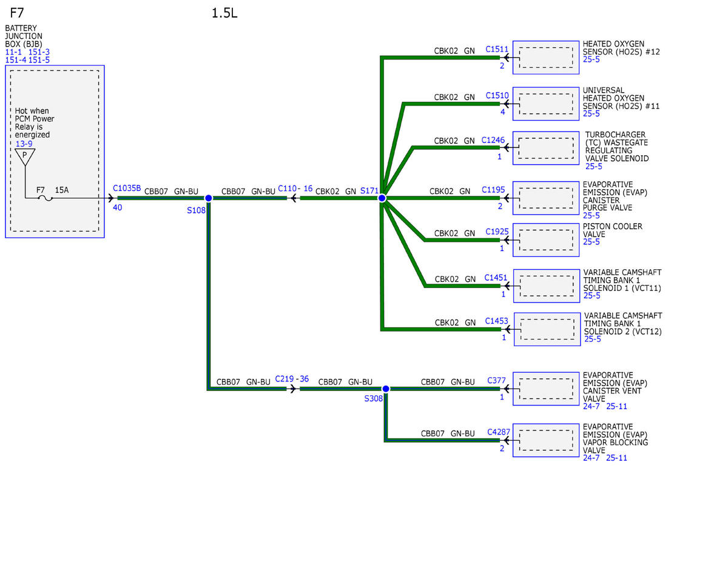Open 25-11 link under EVAP Vapor Blocking Valve
728x562 pixels.
pos(617,458)
